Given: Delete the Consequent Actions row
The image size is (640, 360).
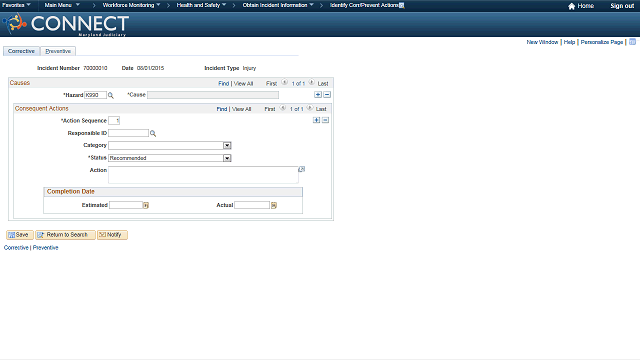Looking at the screenshot, I should pyautogui.click(x=325, y=120).
